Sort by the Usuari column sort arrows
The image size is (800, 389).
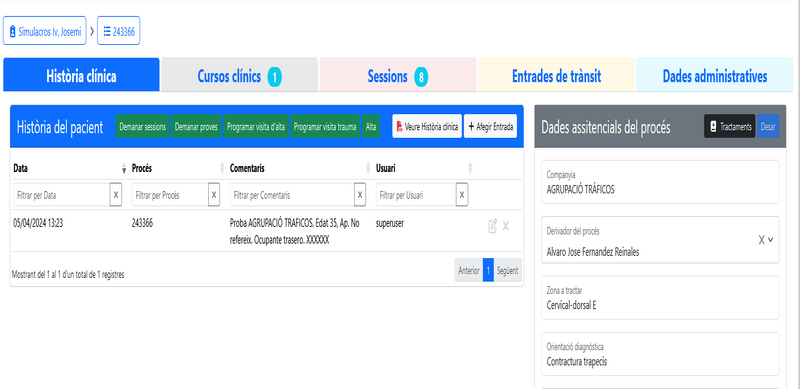[470, 168]
